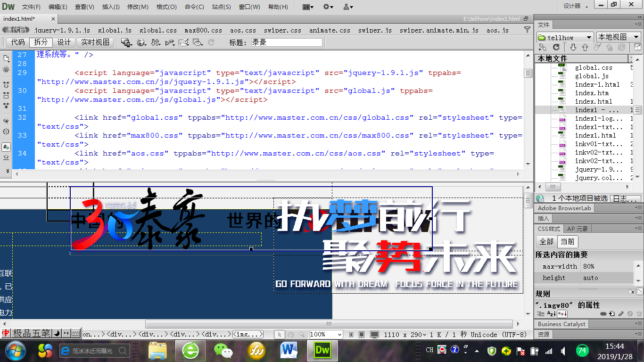Select index.htm in file list

[592, 93]
